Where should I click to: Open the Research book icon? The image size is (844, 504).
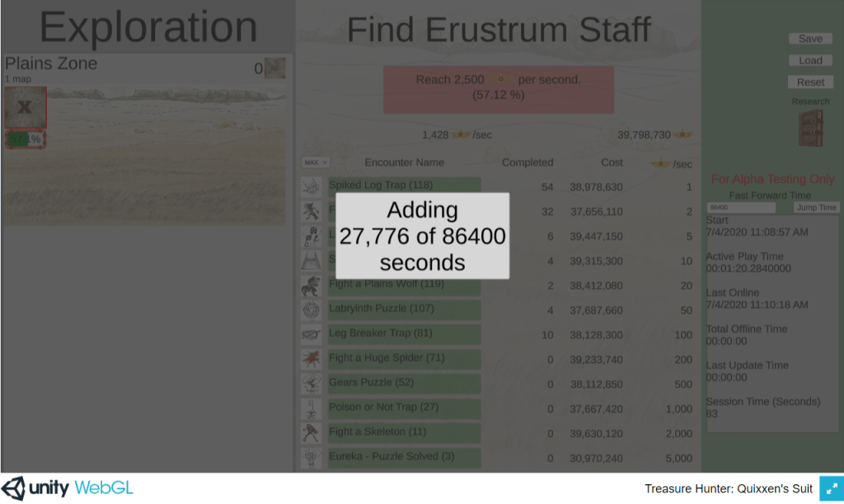(810, 128)
